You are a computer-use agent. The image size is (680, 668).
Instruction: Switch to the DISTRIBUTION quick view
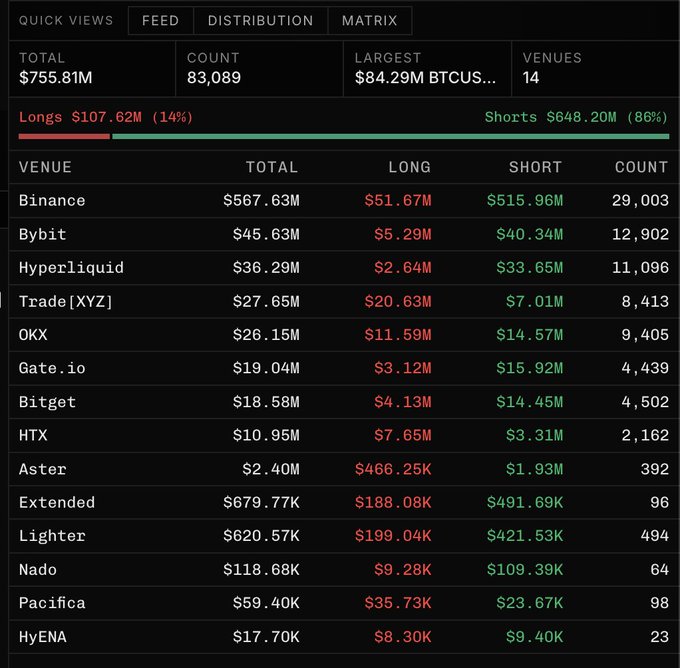[x=260, y=20]
